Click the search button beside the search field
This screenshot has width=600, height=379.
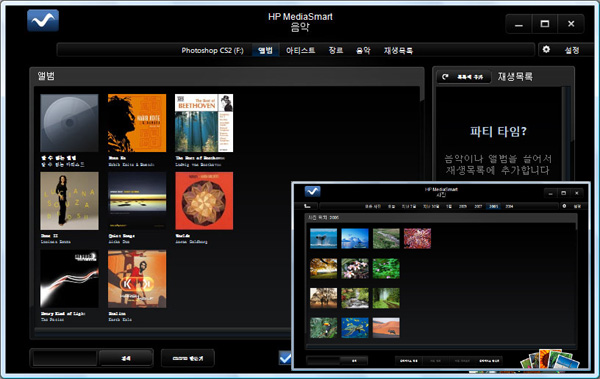click(126, 358)
